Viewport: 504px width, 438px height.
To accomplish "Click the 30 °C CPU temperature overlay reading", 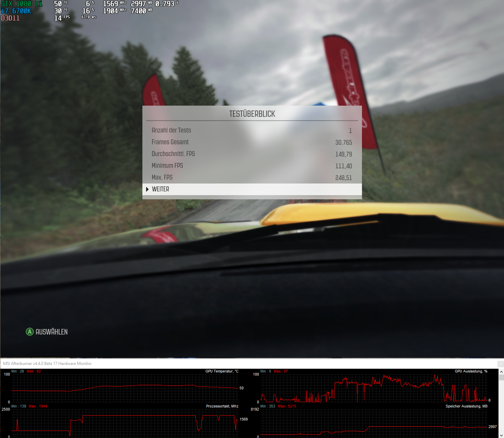I will (x=61, y=11).
